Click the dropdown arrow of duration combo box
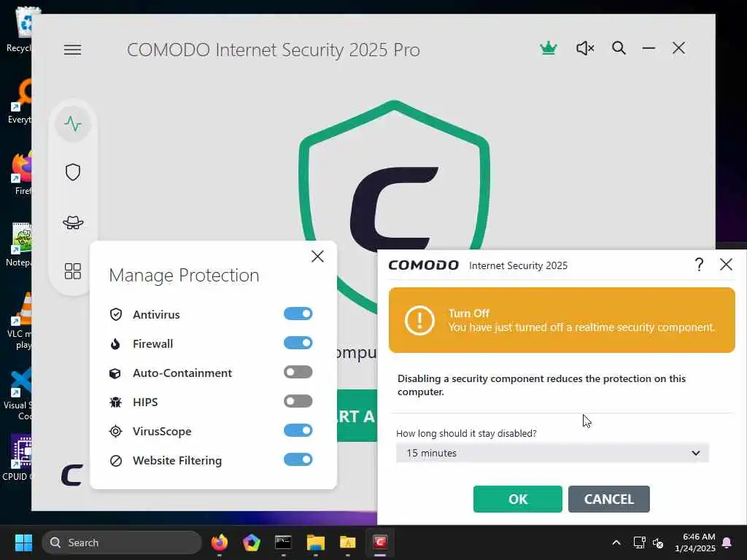The height and width of the screenshot is (560, 747). (695, 453)
